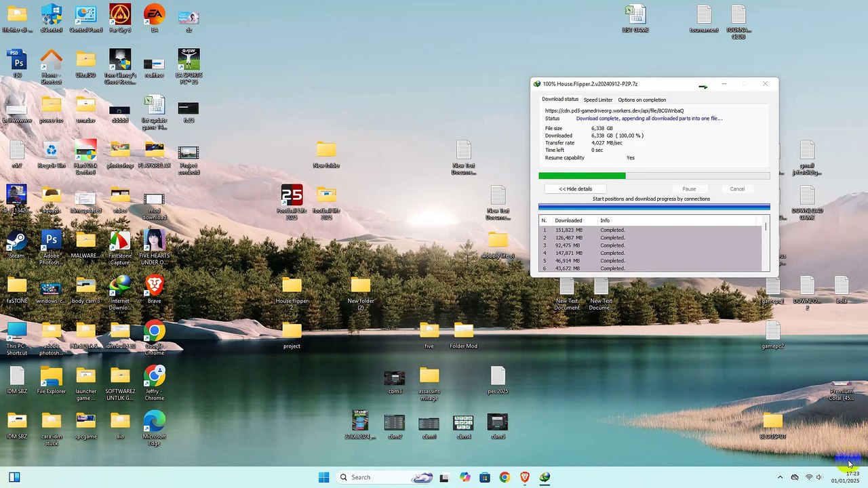Launch the FastStone Capture shortcut

point(120,247)
